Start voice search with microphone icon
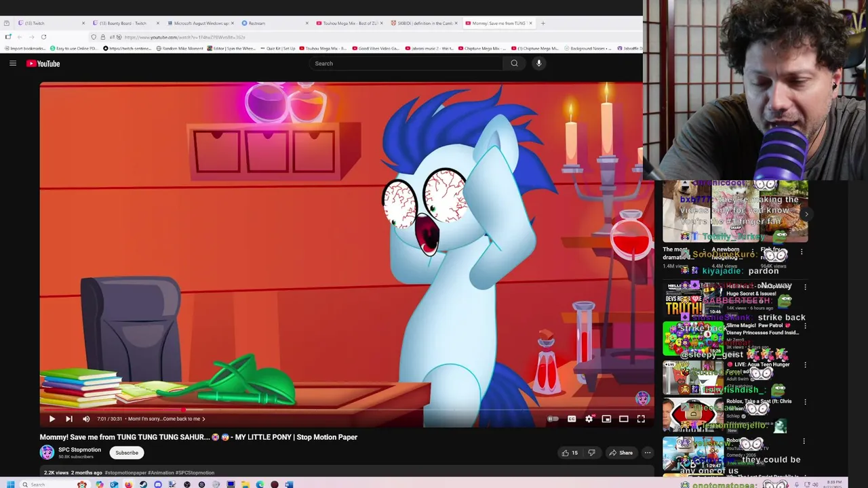868x488 pixels. [539, 63]
